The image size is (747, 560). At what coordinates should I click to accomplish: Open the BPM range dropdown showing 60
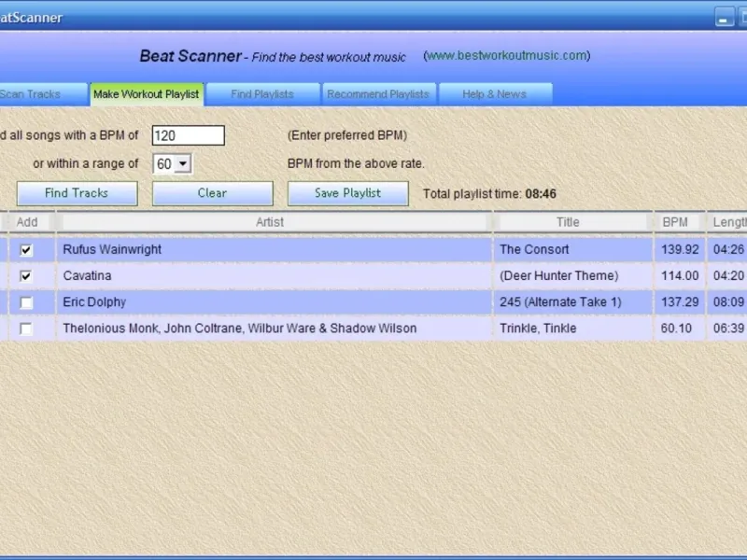[x=172, y=164]
